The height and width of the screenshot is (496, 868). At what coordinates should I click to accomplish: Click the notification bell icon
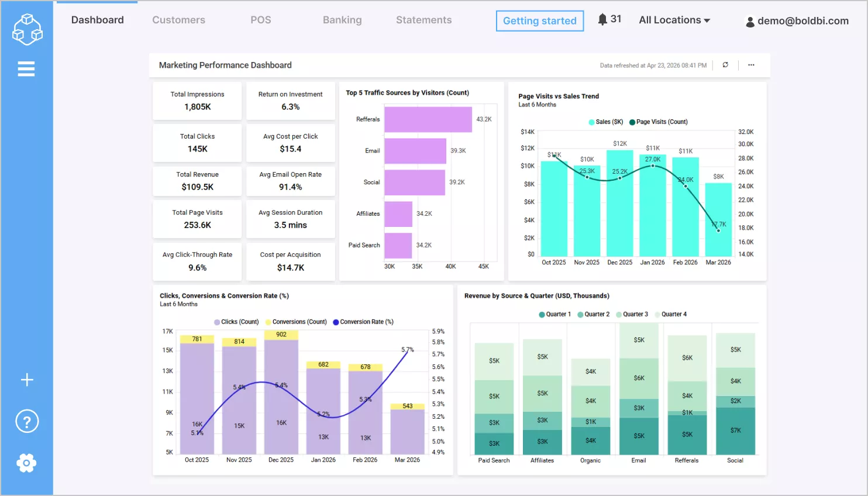602,19
